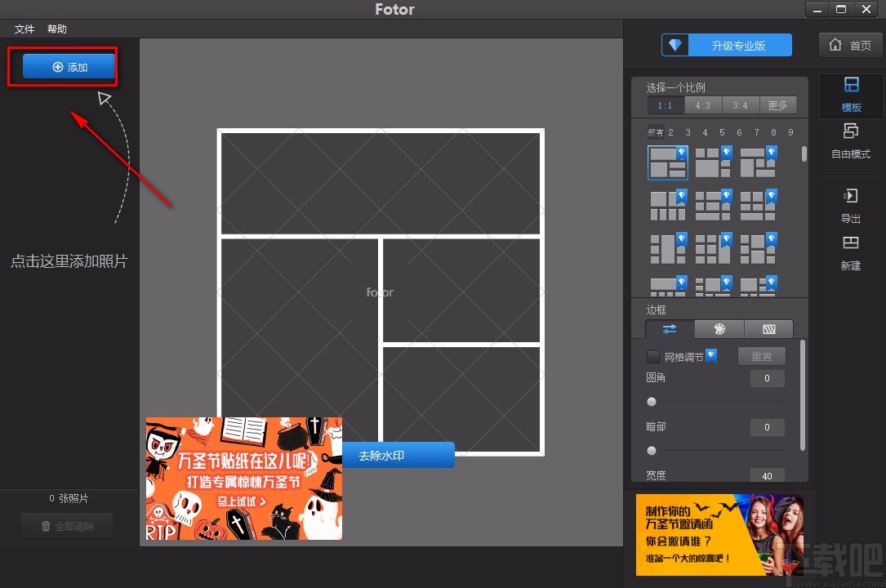Select the 4:3 aspect ratio
Image resolution: width=886 pixels, height=588 pixels.
[x=703, y=105]
